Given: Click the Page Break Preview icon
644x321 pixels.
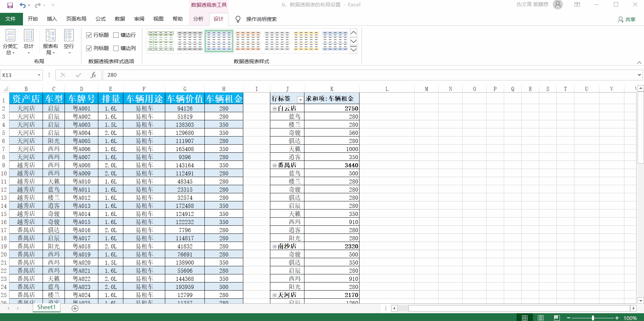Looking at the screenshot, I should coord(557,318).
